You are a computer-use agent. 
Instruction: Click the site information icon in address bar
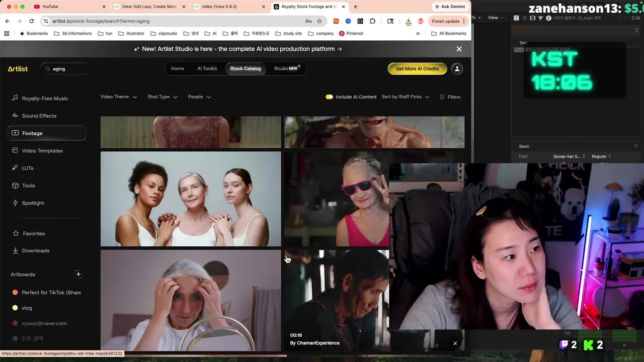pyautogui.click(x=46, y=21)
